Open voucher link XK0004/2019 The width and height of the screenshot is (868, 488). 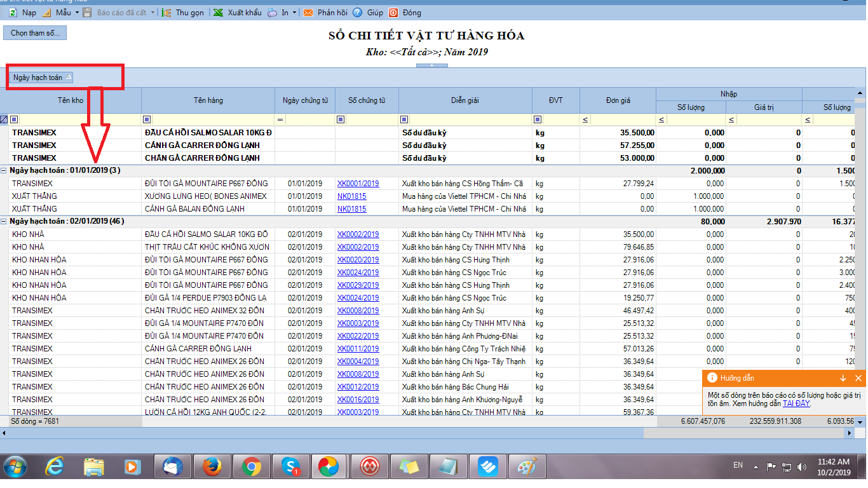(x=358, y=361)
